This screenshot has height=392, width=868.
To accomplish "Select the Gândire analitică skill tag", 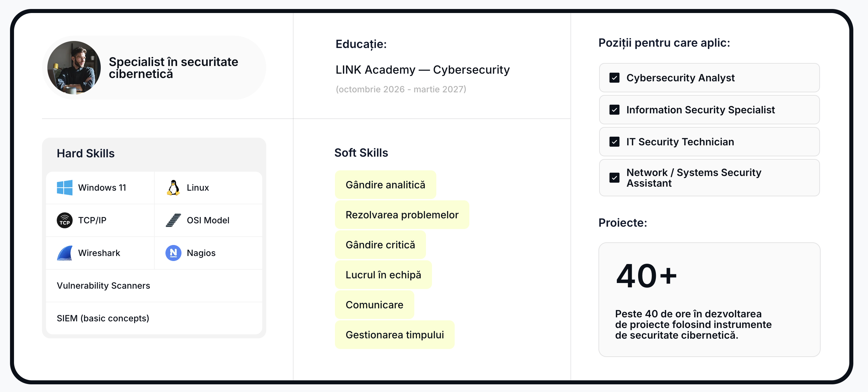I will click(x=385, y=185).
